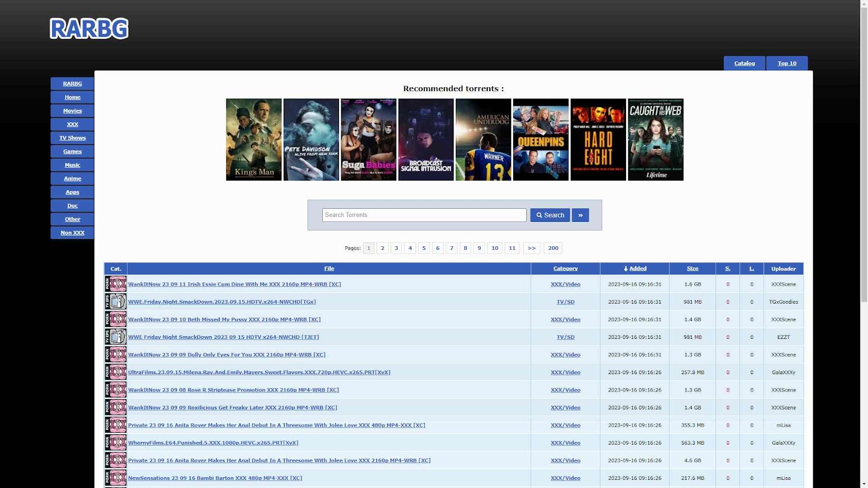Focus the Search Torrents input field

[424, 215]
